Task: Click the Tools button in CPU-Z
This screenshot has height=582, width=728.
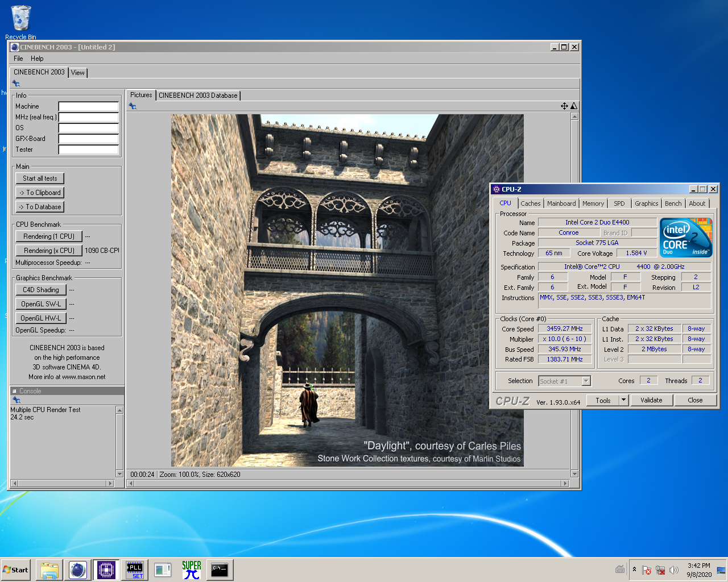Action: (603, 400)
